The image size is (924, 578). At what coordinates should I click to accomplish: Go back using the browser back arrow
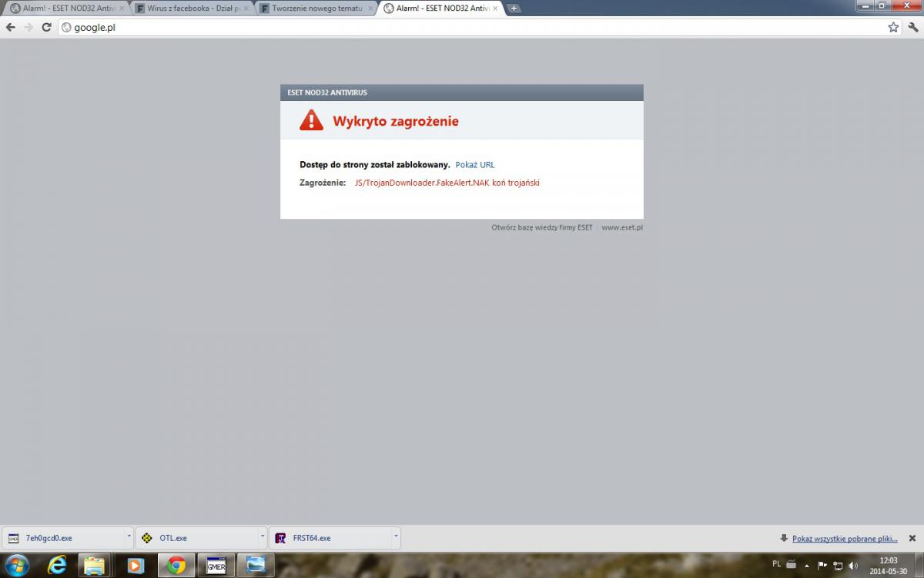click(11, 27)
